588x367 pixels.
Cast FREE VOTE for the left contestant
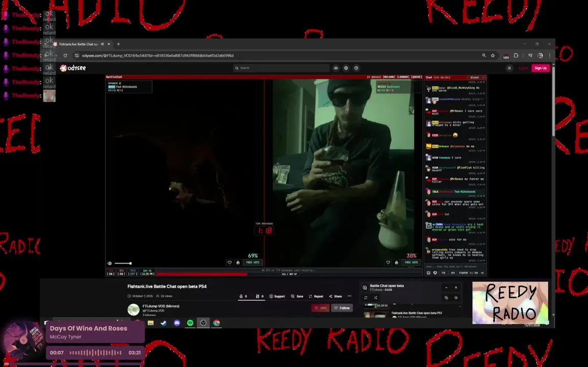(253, 263)
